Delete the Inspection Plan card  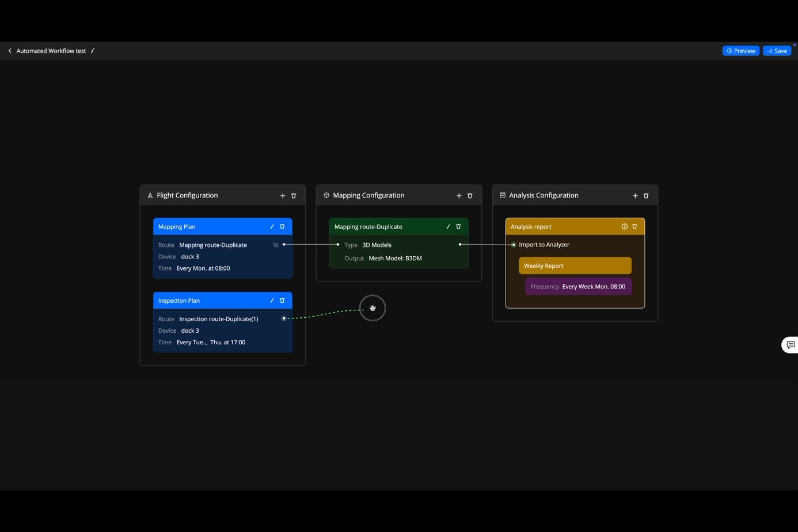[282, 301]
